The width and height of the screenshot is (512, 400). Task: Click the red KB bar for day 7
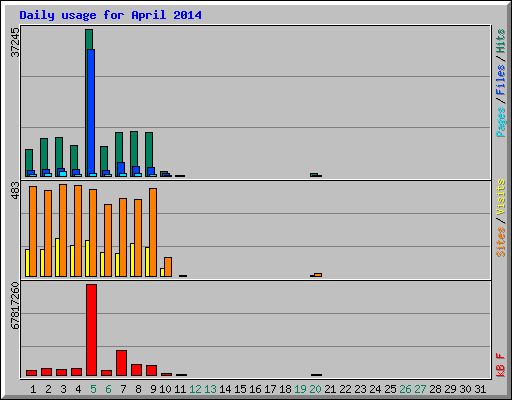coord(121,363)
